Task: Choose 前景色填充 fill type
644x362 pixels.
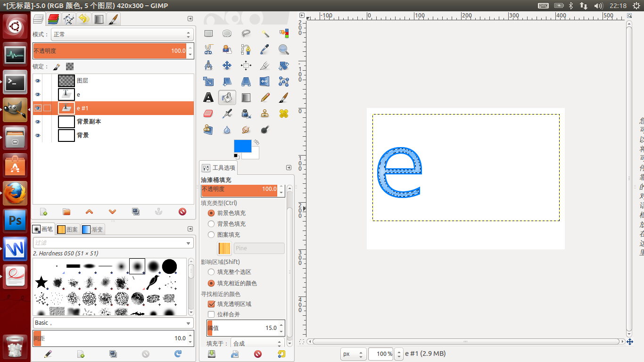Action: 211,213
